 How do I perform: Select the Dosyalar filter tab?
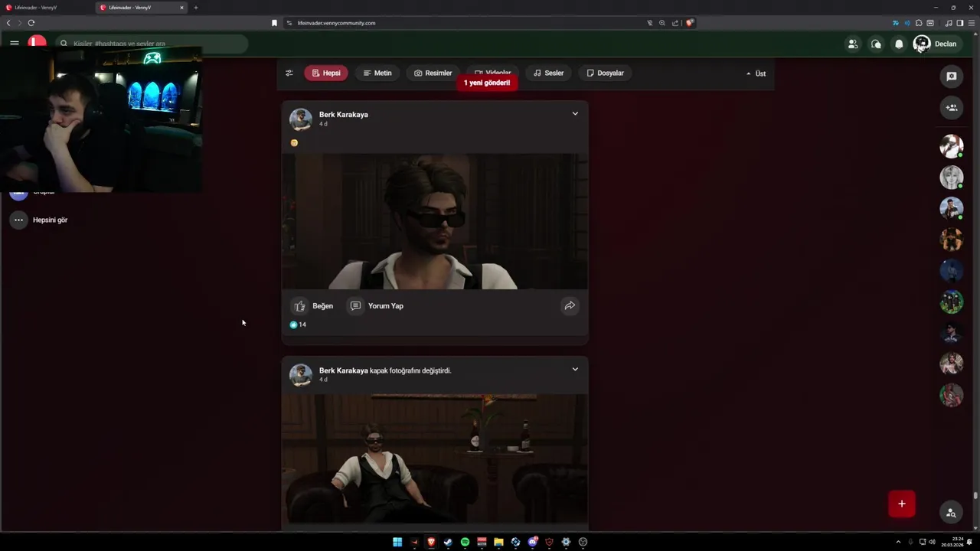605,73
